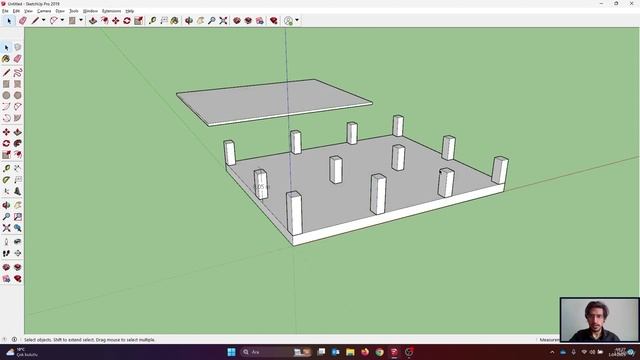
Task: Select Text label tool in top toolbar
Action: (x=164, y=20)
